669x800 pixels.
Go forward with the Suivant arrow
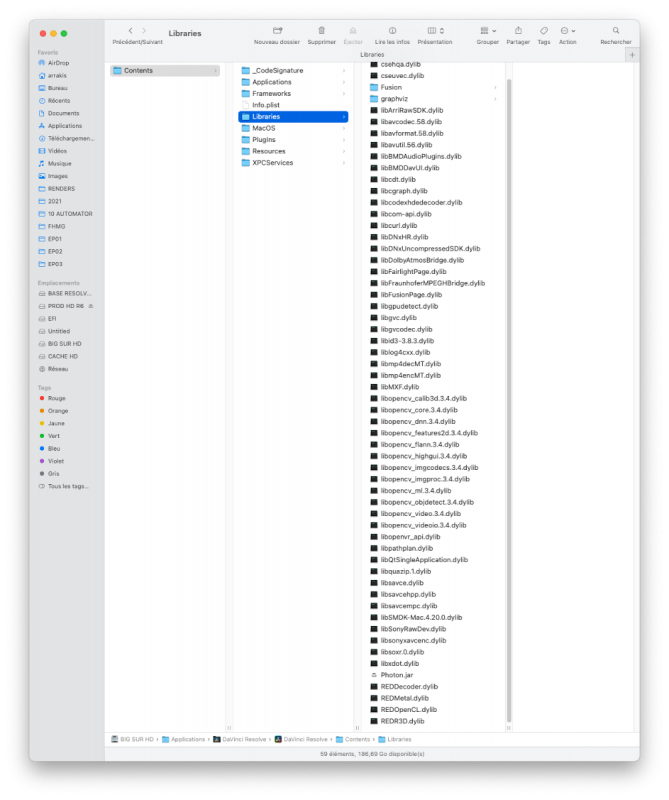pyautogui.click(x=144, y=31)
